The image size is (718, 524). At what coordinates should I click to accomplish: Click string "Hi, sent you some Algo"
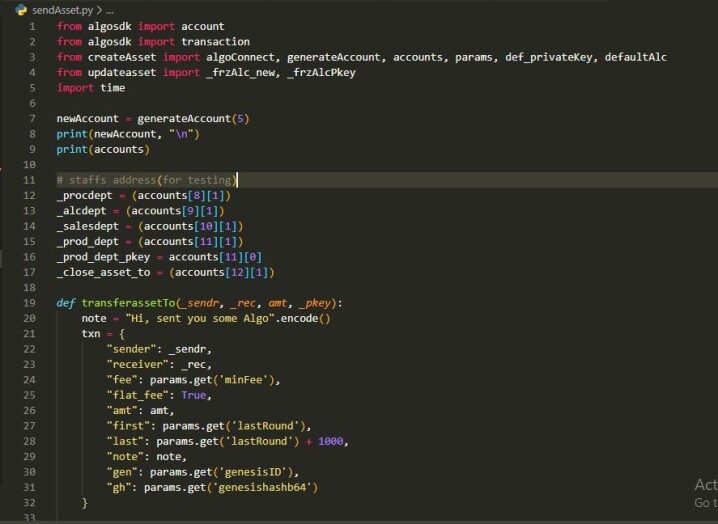click(200, 318)
